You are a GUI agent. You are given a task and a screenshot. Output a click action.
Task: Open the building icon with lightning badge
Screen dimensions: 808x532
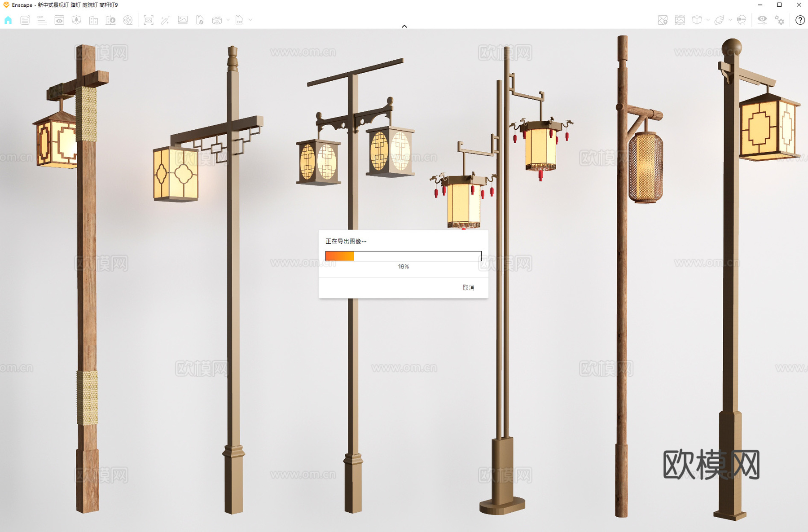[x=110, y=20]
